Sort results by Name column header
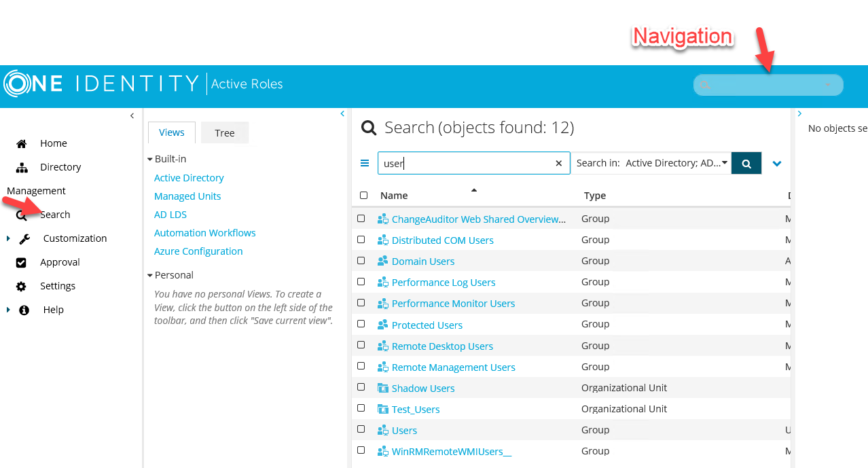868x468 pixels. 394,196
